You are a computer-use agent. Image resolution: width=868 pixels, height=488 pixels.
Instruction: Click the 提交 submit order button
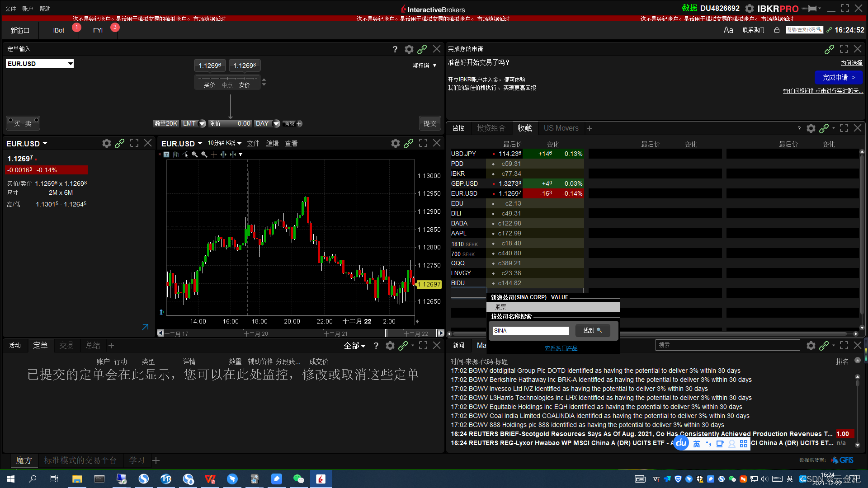[x=429, y=123]
